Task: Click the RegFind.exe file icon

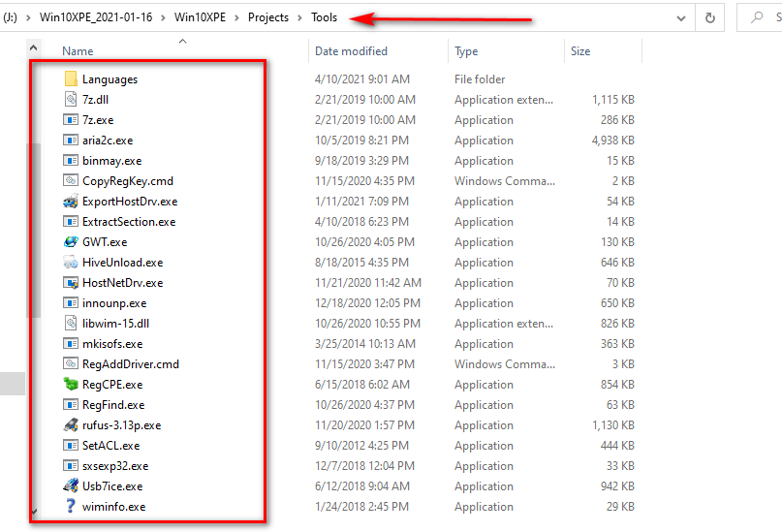Action: [x=71, y=404]
